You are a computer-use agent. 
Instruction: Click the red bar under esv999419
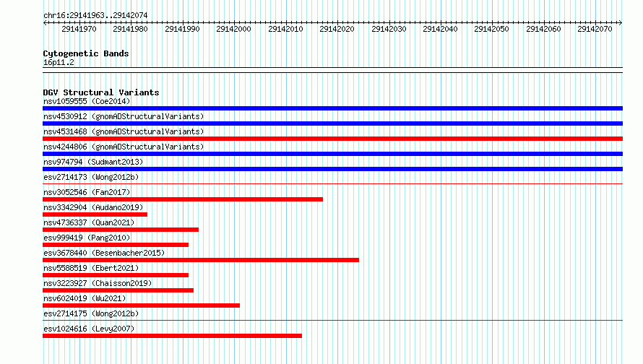(116, 245)
